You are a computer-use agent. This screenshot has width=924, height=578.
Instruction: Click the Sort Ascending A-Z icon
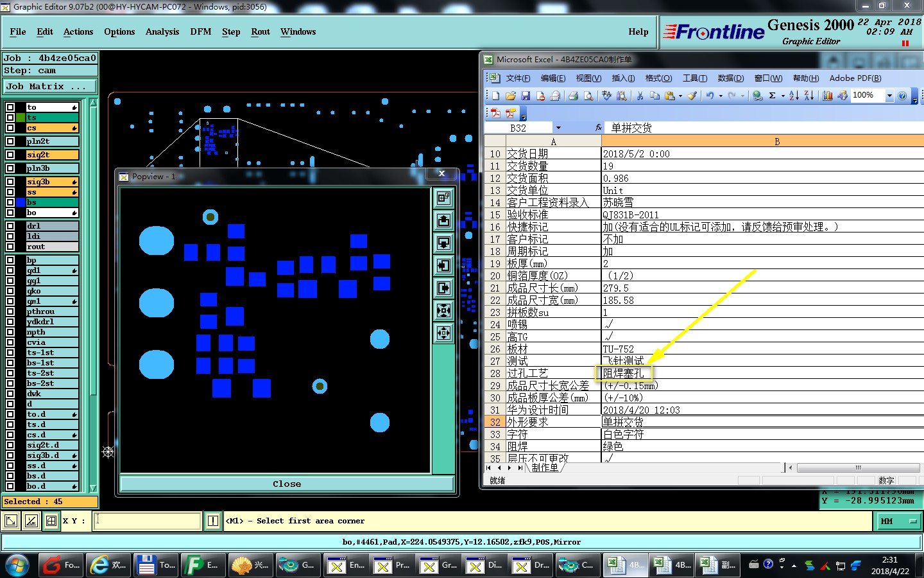click(794, 96)
